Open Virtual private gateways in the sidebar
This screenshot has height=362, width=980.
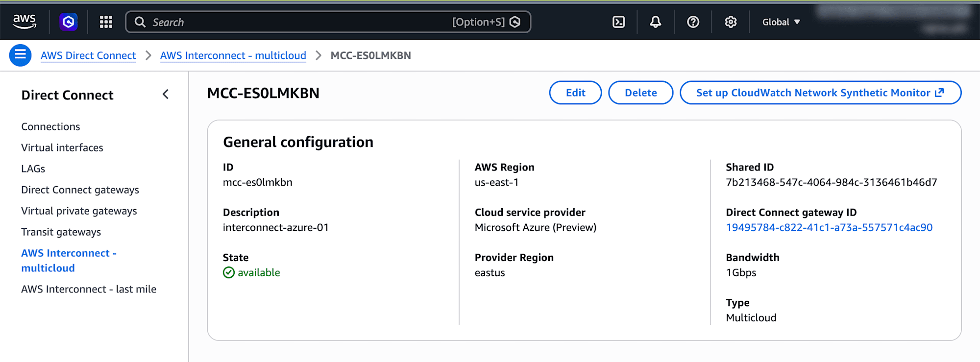79,211
